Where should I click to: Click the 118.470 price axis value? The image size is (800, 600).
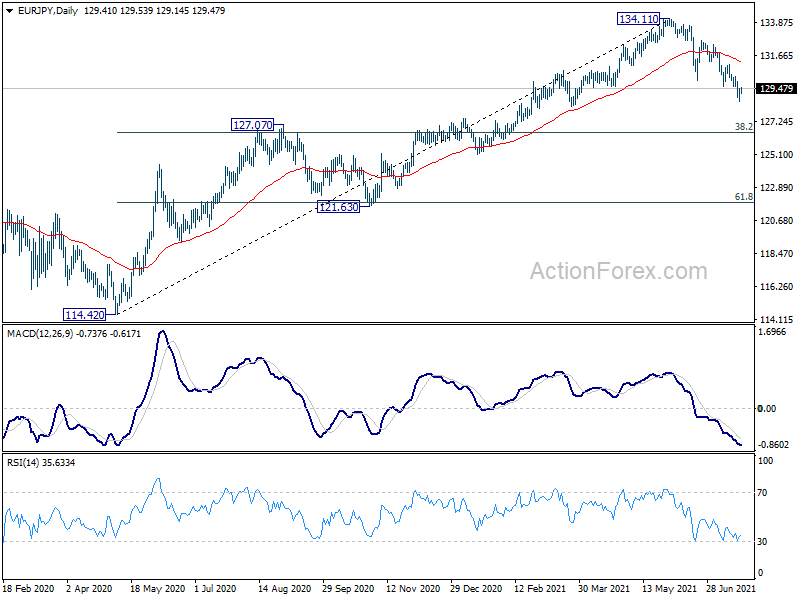(x=777, y=254)
